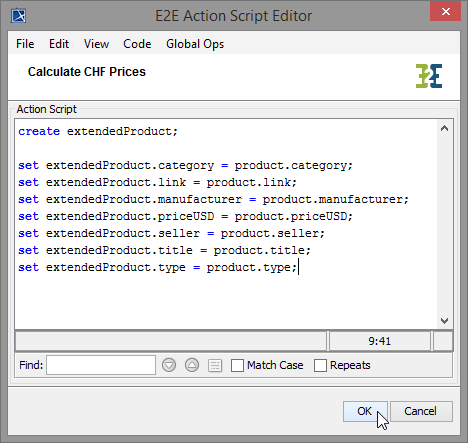Enable the Match Case checkbox

237,365
